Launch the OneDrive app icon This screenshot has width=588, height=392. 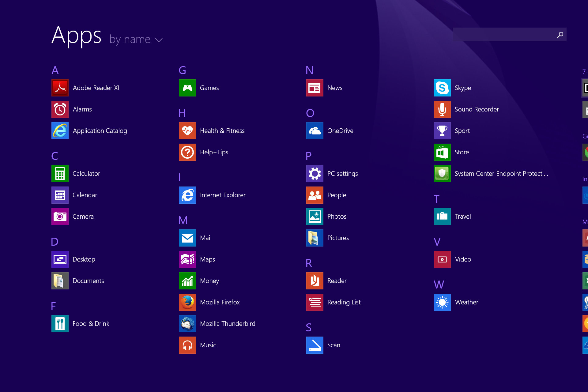315,131
